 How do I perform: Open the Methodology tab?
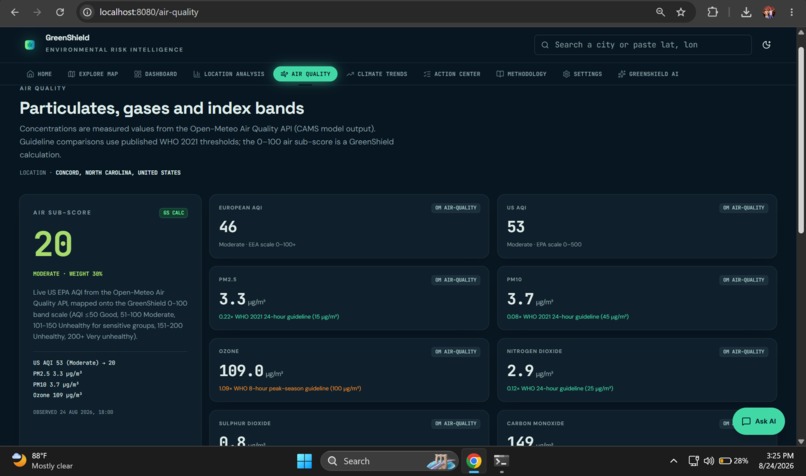click(x=521, y=74)
